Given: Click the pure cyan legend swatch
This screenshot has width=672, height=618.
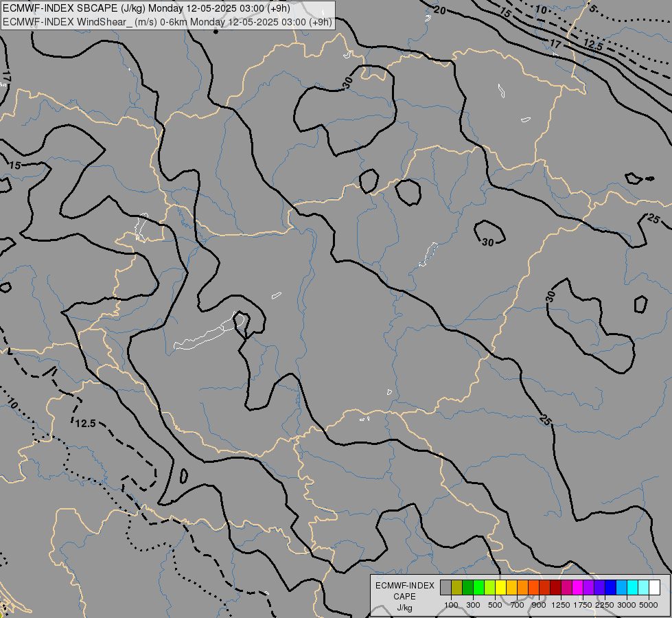Looking at the screenshot, I should 632,588.
